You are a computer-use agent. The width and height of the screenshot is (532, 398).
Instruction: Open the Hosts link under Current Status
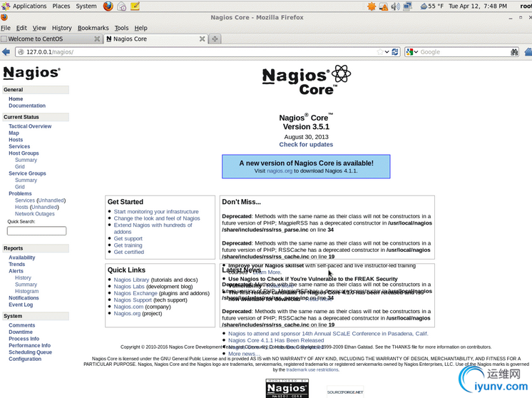pos(16,140)
